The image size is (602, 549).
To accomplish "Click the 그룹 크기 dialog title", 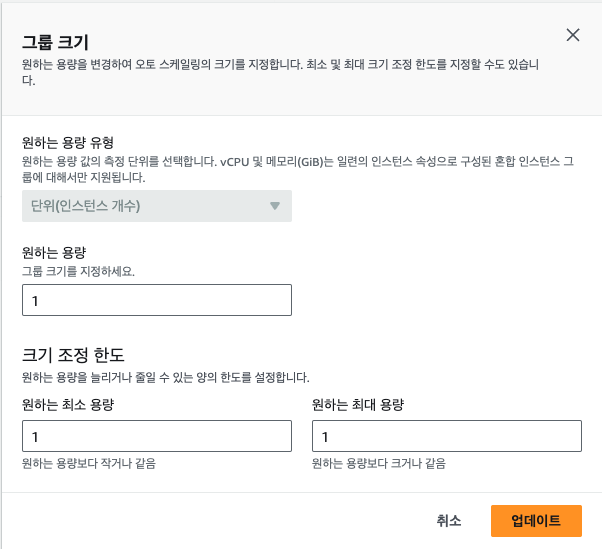I will click(55, 42).
